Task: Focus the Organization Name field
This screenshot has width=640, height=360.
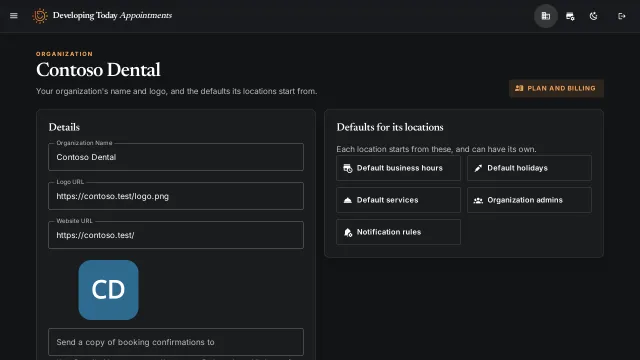Action: [176, 157]
